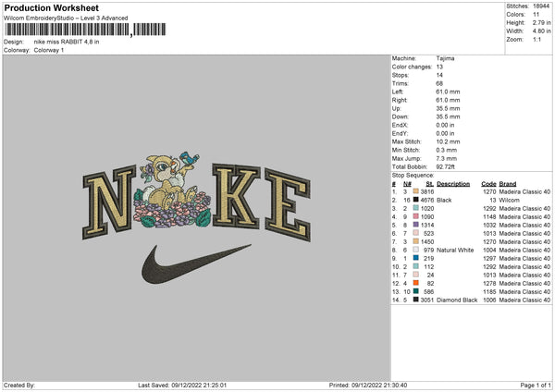Click the Brand column header

coord(508,184)
